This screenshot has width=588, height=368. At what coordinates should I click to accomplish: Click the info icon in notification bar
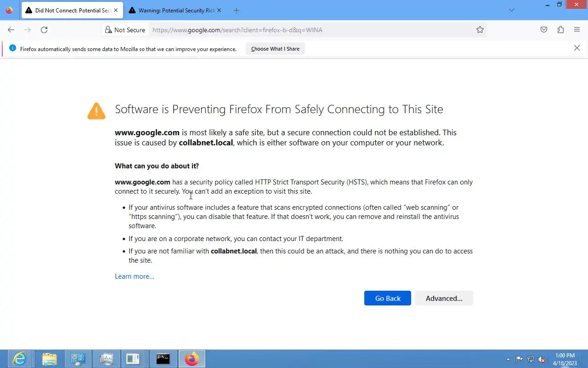click(x=12, y=48)
